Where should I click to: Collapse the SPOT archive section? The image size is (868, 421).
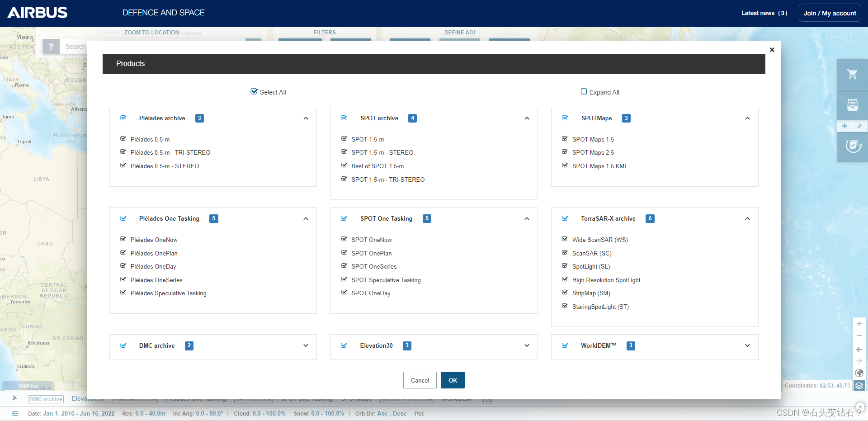[x=527, y=118]
